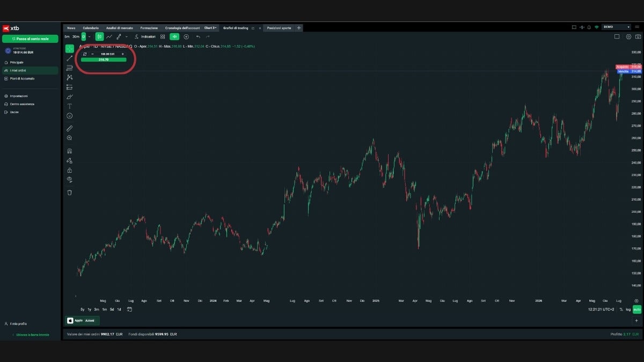Expand the chart style dropdown arrow

click(x=127, y=36)
